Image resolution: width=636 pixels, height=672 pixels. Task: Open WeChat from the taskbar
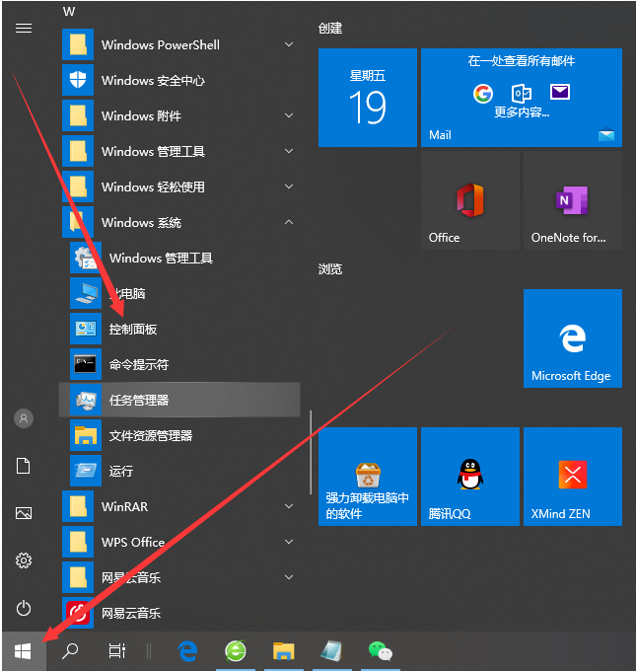coord(380,651)
